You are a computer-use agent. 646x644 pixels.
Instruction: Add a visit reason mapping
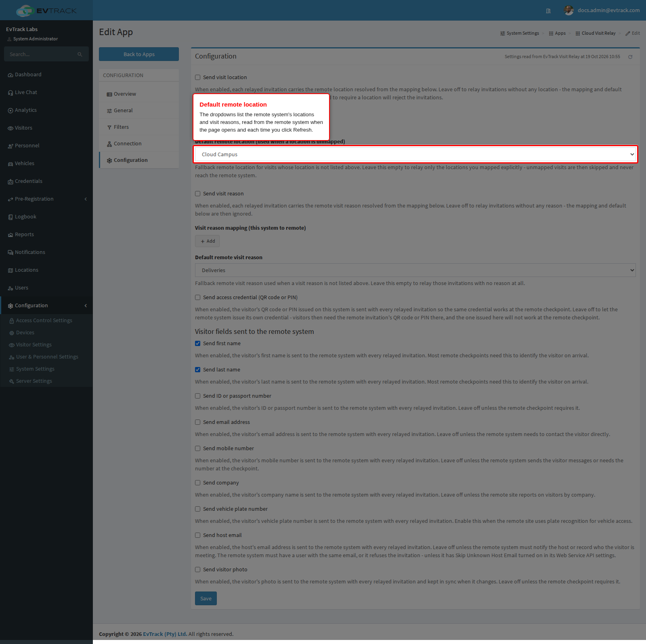[x=207, y=241]
